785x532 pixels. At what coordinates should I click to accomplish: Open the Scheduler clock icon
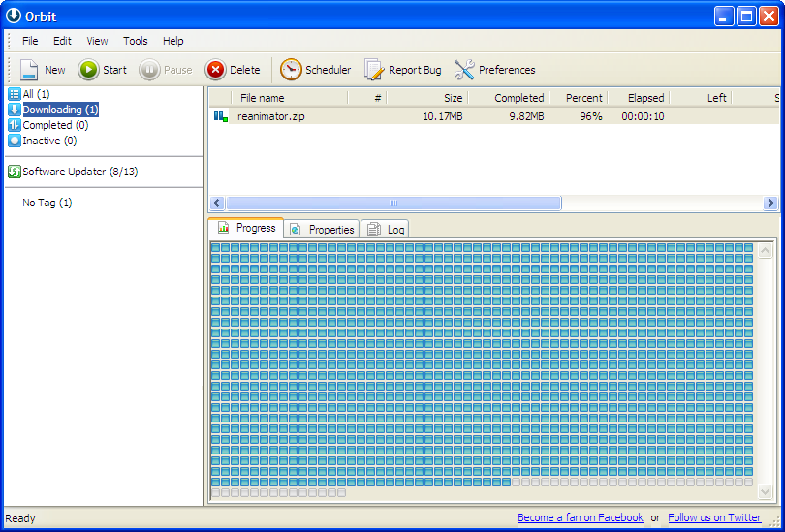click(x=291, y=70)
